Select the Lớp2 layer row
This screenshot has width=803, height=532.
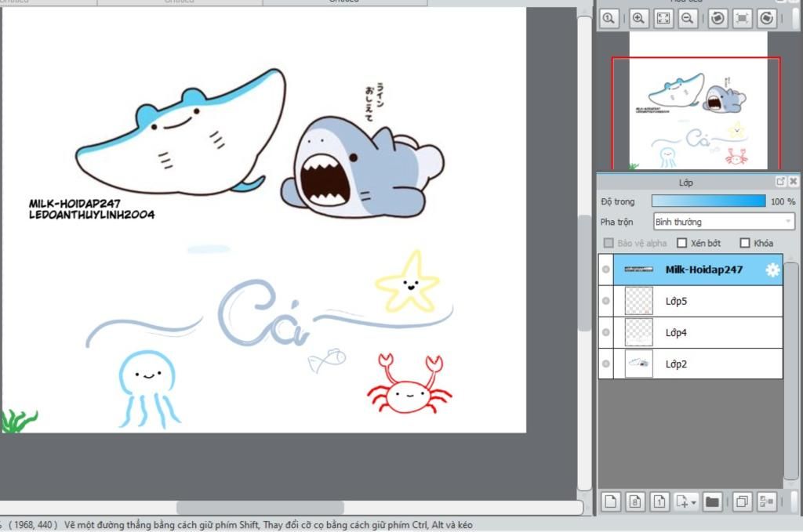point(690,364)
